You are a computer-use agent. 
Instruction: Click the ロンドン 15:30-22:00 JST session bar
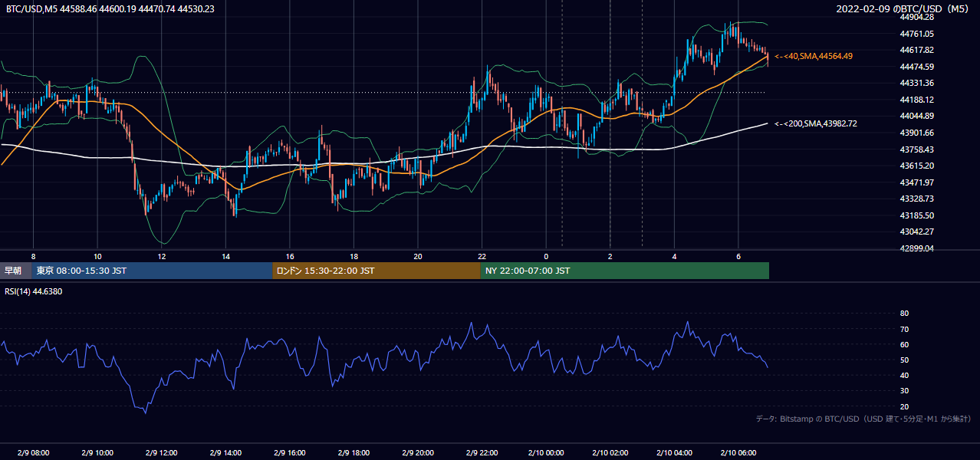pos(377,271)
